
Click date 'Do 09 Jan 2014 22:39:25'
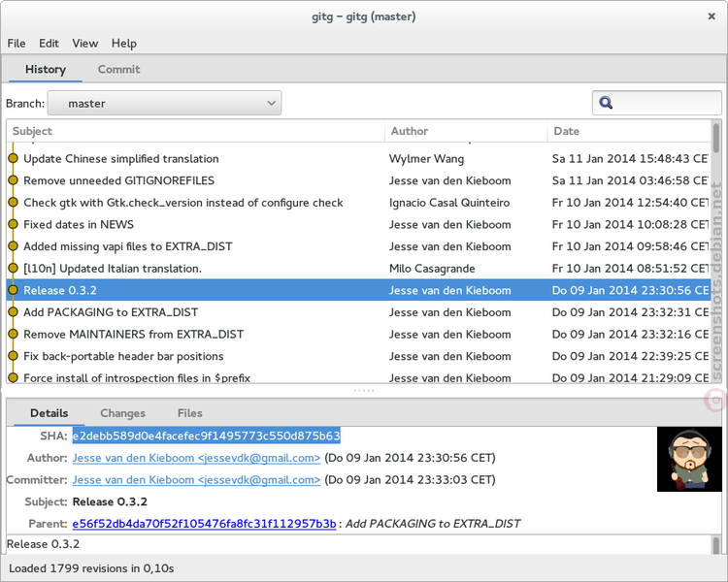[x=630, y=356]
